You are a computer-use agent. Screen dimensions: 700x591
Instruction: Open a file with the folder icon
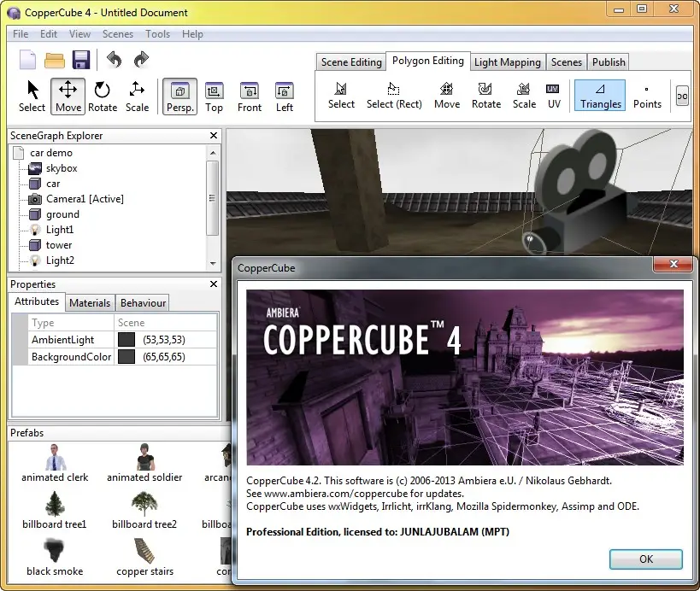click(55, 60)
